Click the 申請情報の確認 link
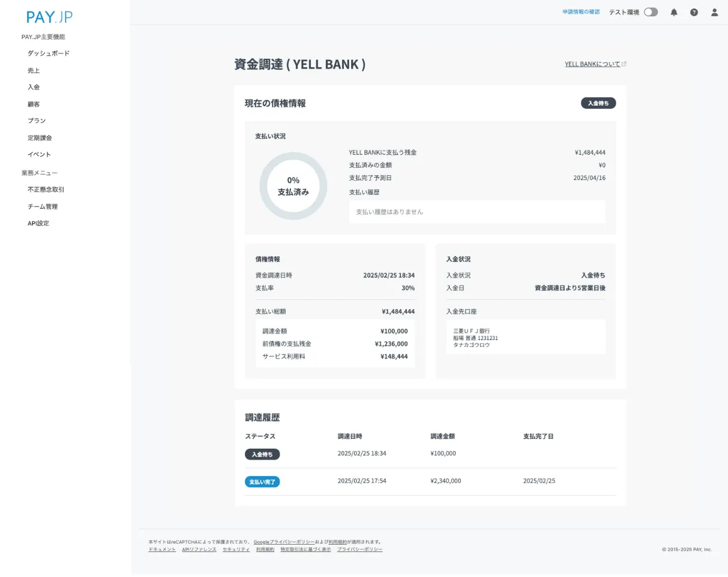 581,12
